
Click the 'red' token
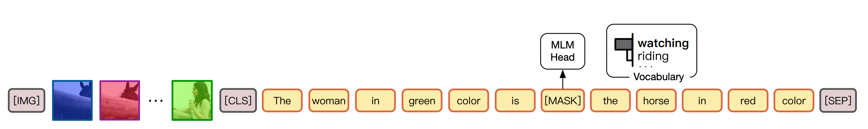click(748, 100)
